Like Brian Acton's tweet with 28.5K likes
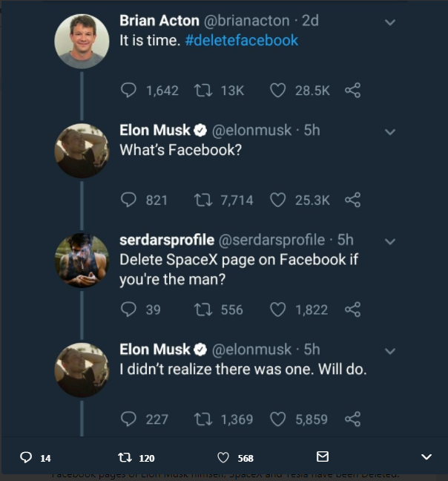 pos(278,91)
